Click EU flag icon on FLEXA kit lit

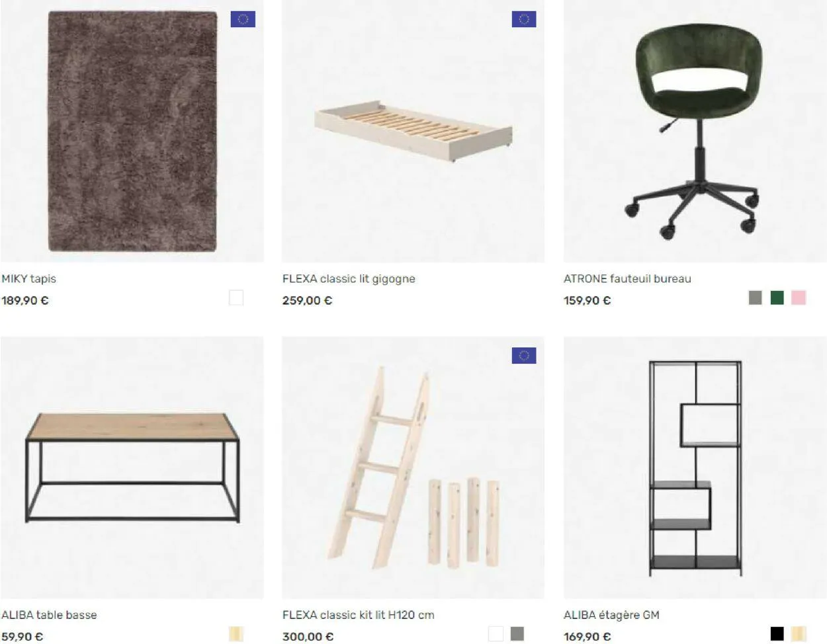click(x=524, y=356)
